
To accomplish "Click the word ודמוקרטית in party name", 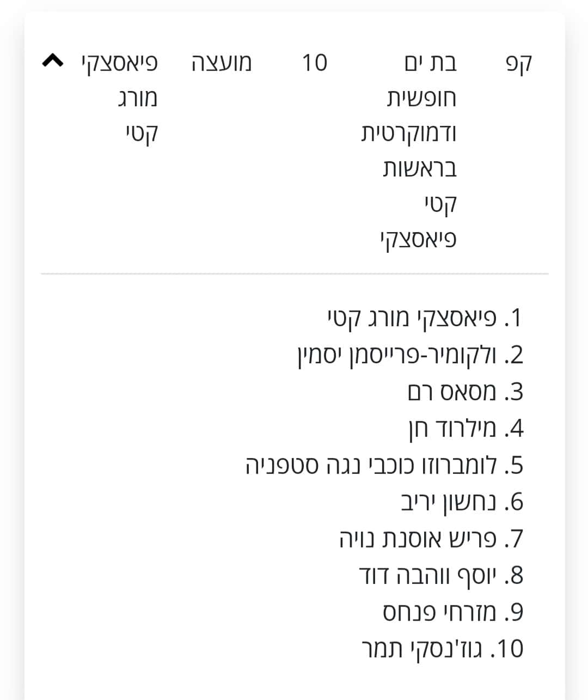I will click(409, 133).
